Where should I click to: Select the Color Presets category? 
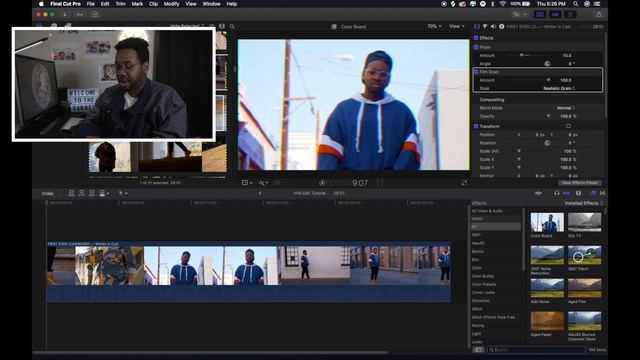coord(484,284)
